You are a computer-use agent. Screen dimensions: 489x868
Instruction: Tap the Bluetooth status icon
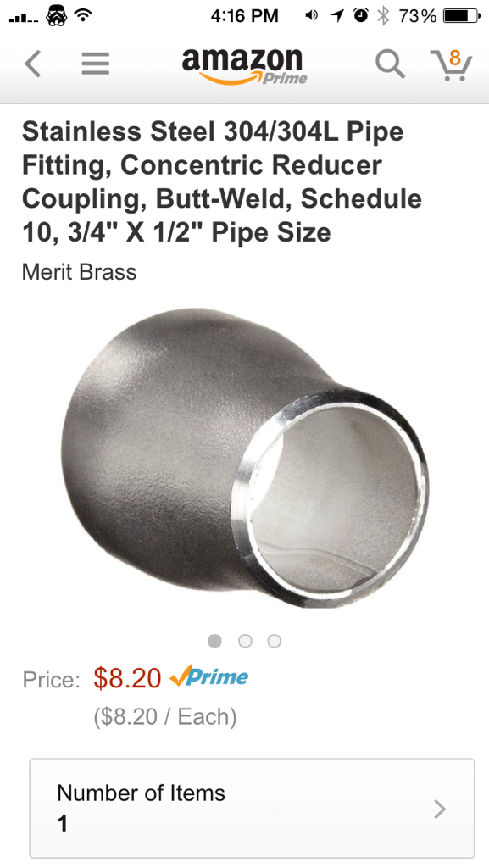382,16
